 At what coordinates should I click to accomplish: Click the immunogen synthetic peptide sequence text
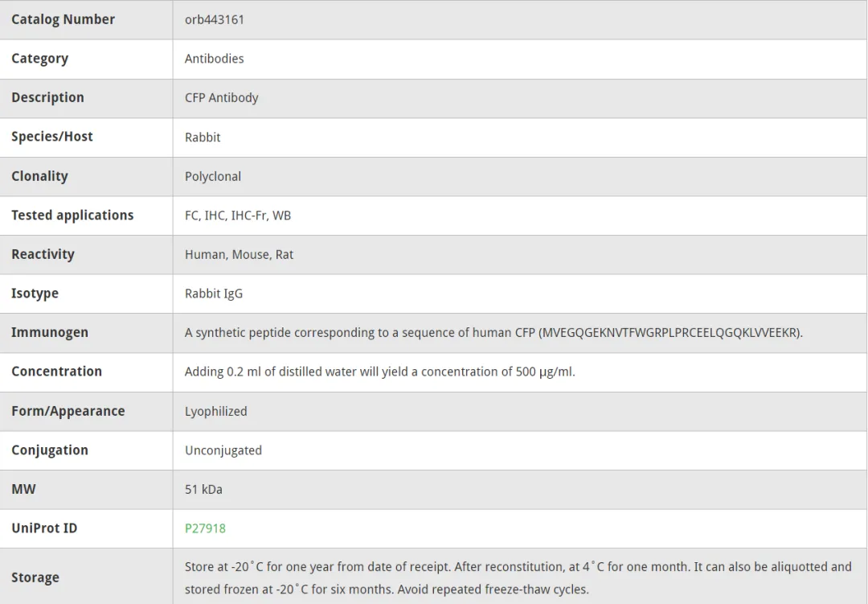click(493, 332)
